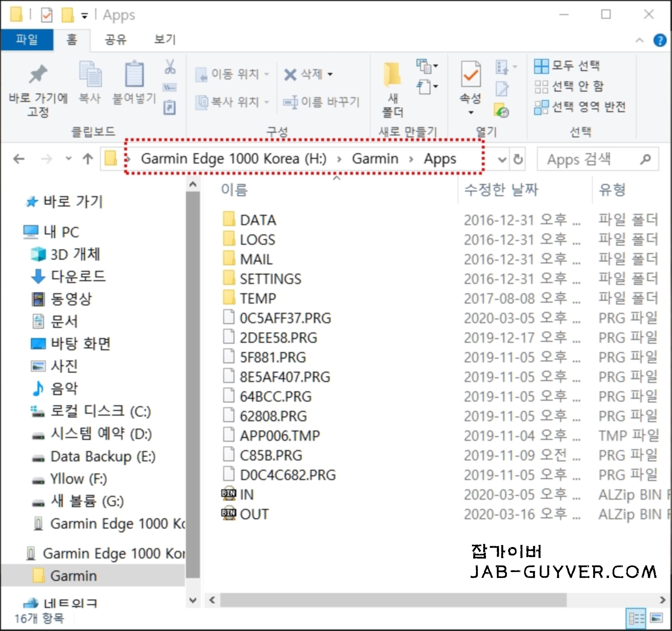Viewport: 672px width, 631px height.
Task: Select the file D0C4C682.PRG
Action: (279, 475)
